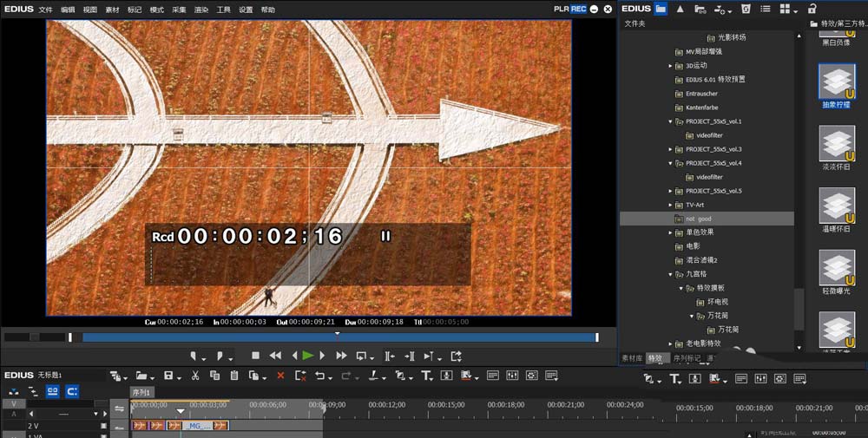Viewport: 868px width, 438px height.
Task: Select the Kantenfarbe folder
Action: (701, 108)
